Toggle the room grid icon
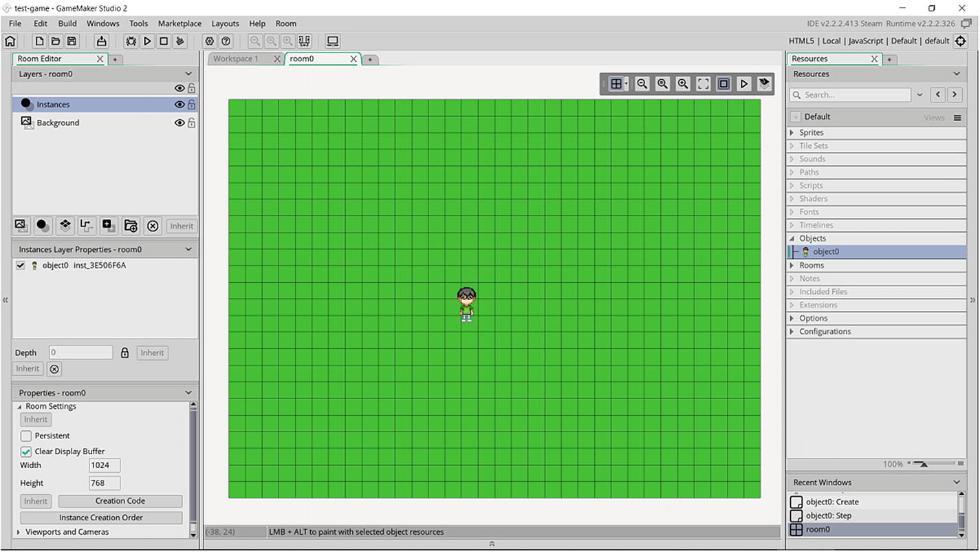The image size is (980, 552). pos(616,84)
